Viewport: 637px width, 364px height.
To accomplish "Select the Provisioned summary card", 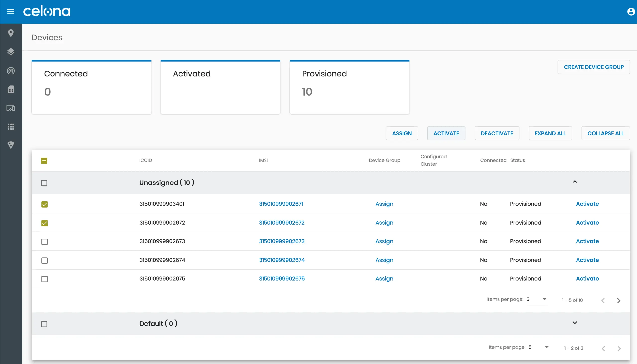I will click(349, 87).
